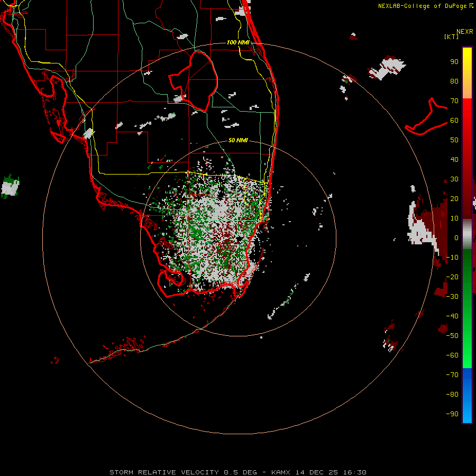Select the 100 NMI range ring label
Screen dimensions: 476x476
point(238,42)
